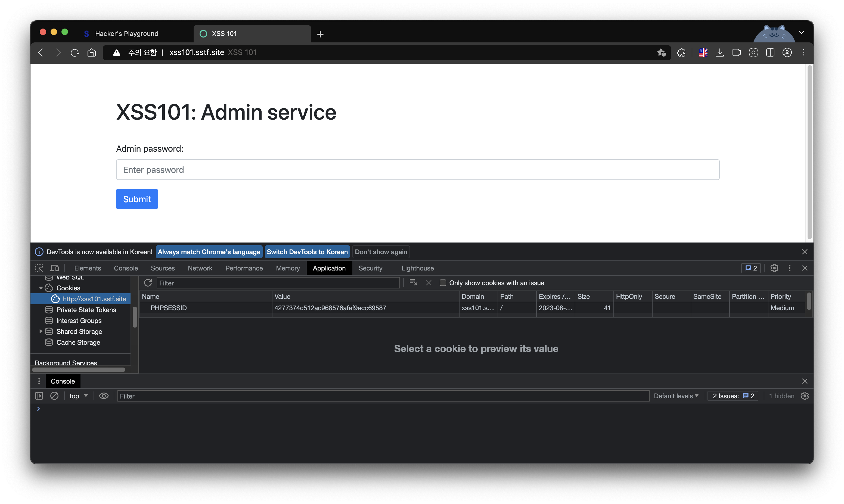Click the inspect element picker icon
The width and height of the screenshot is (844, 504).
tap(39, 268)
